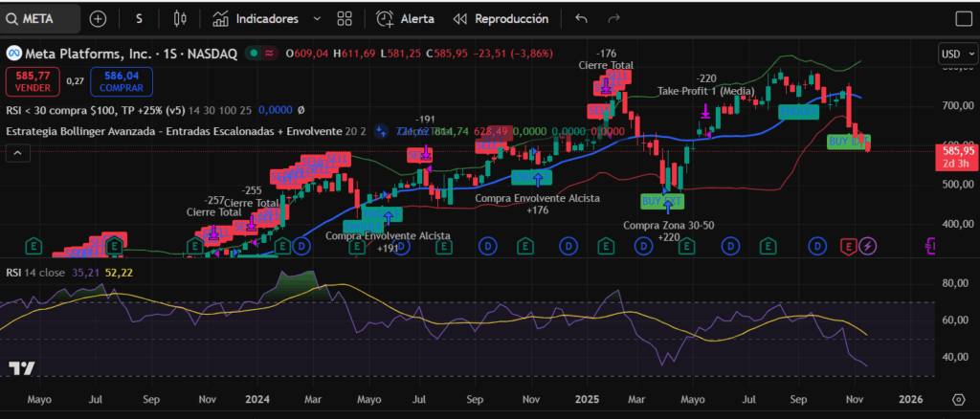
Task: Open fullscreen layout square icon
Action: 964,18
